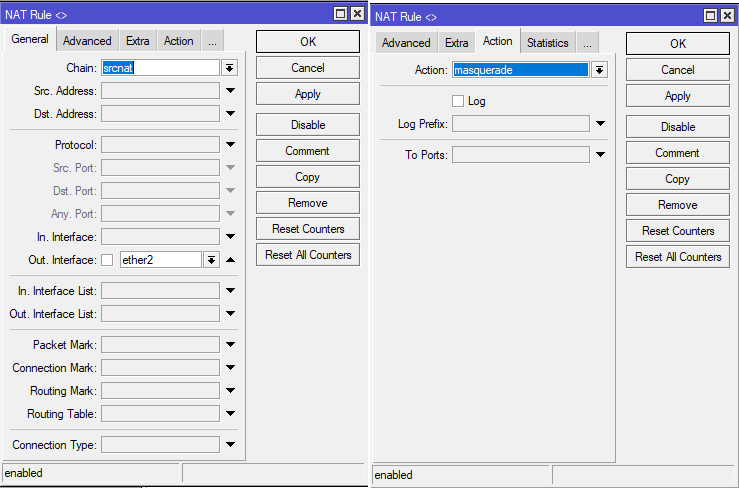
Task: Click Apply in the left NAT Rule window
Action: pos(307,93)
